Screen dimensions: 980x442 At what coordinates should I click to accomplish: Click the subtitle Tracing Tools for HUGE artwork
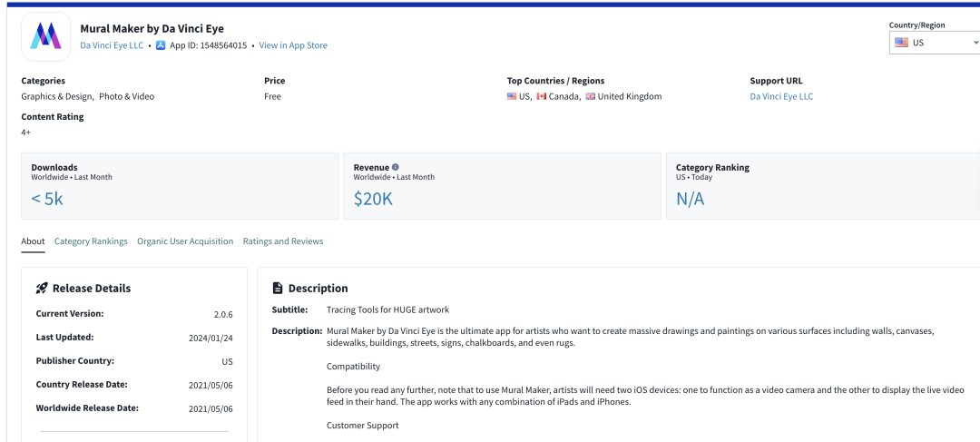pyautogui.click(x=388, y=309)
